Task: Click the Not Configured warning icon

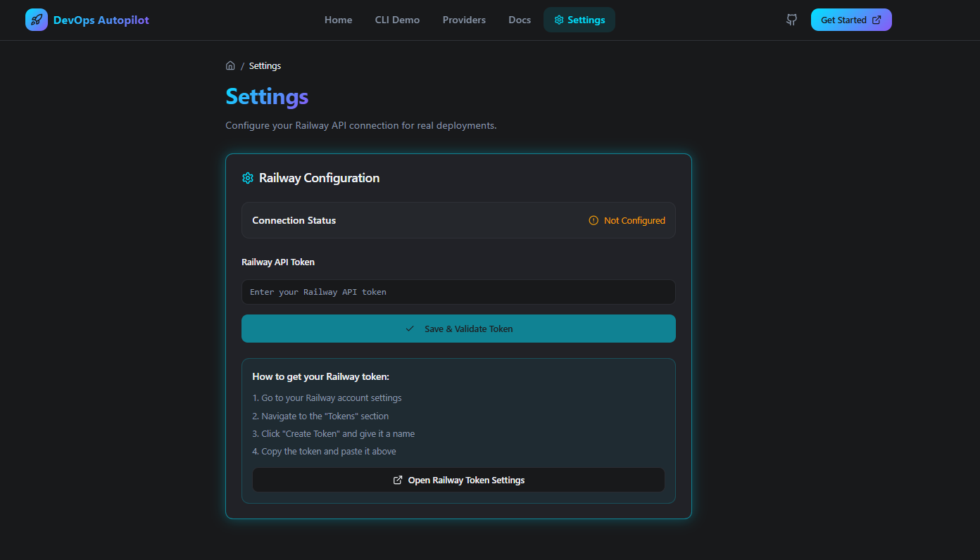Action: tap(593, 220)
